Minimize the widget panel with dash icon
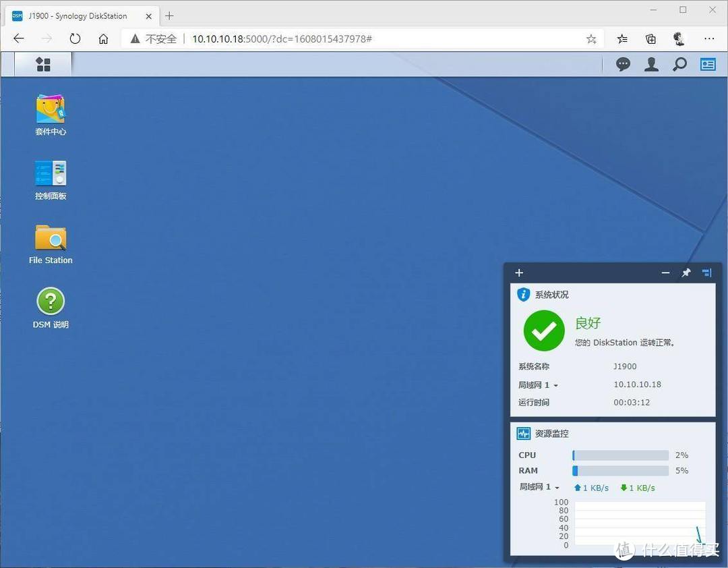Image resolution: width=728 pixels, height=568 pixels. 665,273
